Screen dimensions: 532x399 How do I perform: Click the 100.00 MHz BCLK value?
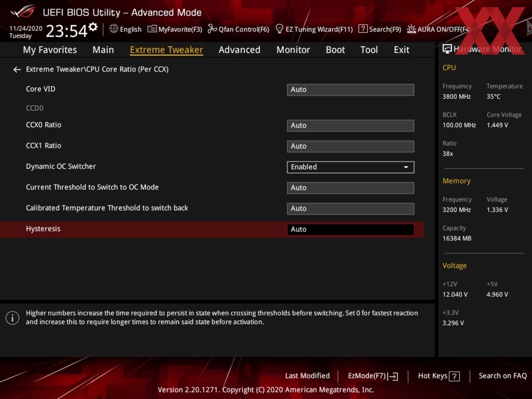(x=459, y=125)
